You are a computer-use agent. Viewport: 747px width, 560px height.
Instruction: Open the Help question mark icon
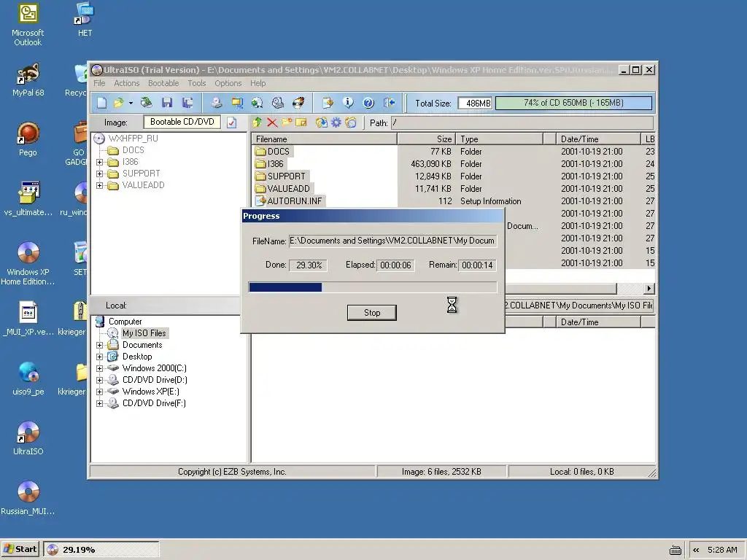point(368,103)
